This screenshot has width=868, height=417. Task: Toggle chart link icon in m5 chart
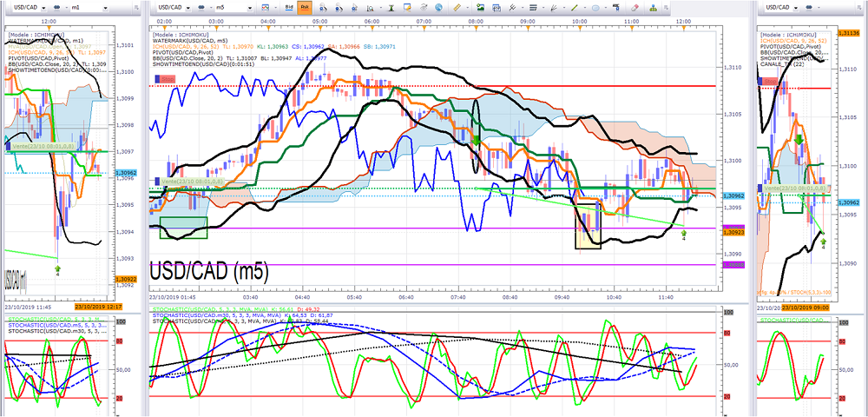[x=201, y=7]
